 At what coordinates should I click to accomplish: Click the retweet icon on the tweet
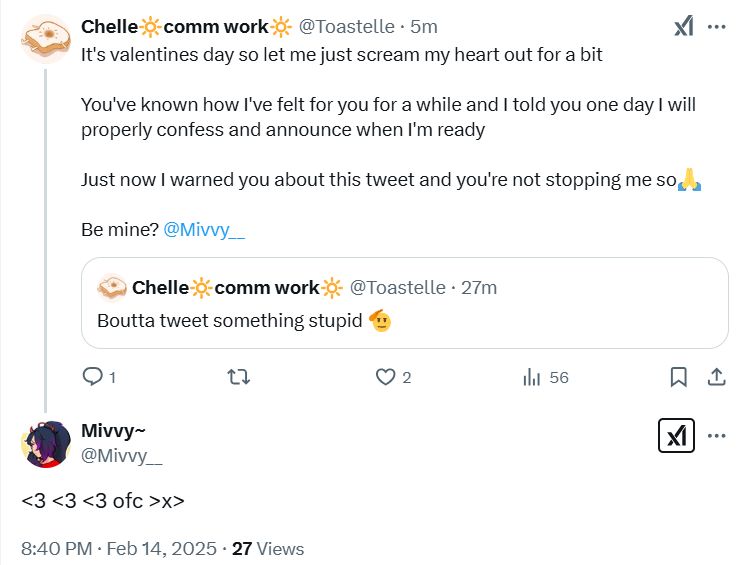point(239,377)
